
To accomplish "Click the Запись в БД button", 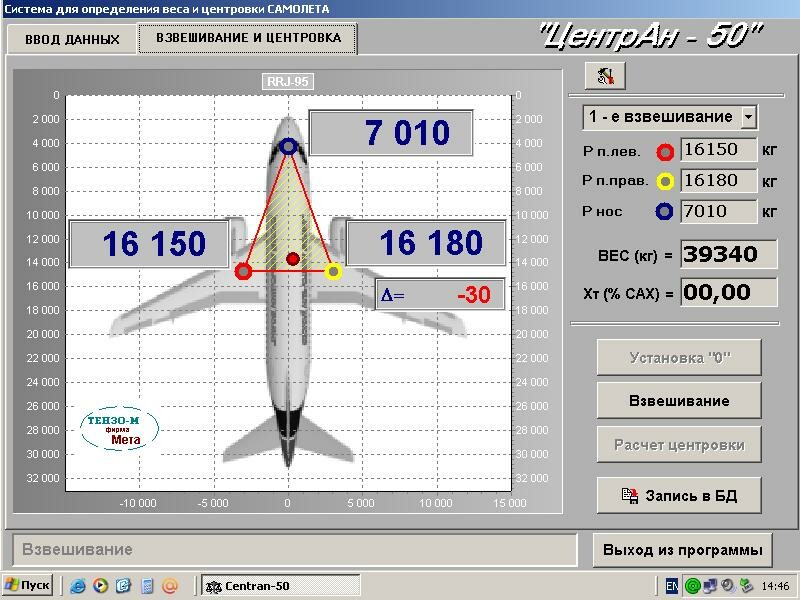I will tap(679, 495).
